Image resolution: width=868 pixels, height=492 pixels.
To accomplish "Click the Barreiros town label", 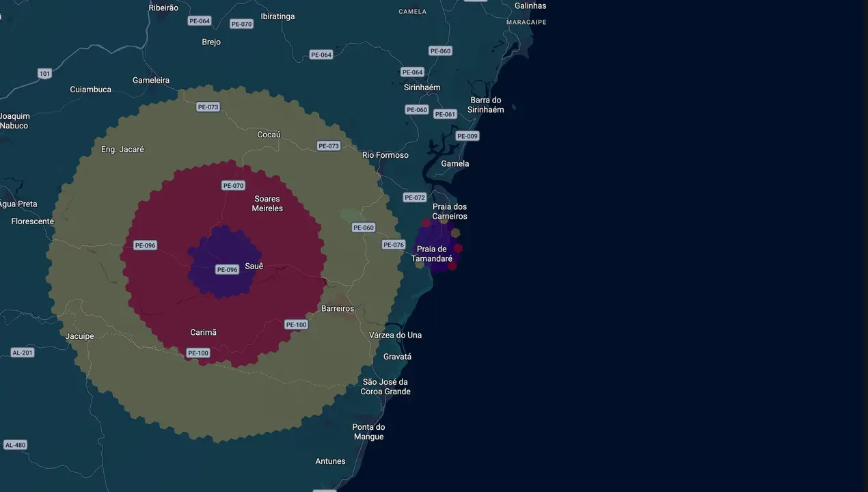I will (338, 308).
